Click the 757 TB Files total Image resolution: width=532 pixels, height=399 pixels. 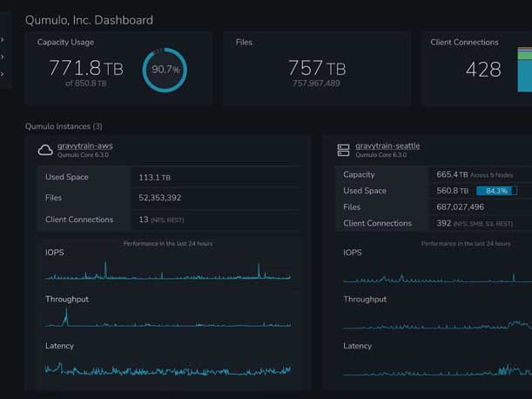[317, 68]
